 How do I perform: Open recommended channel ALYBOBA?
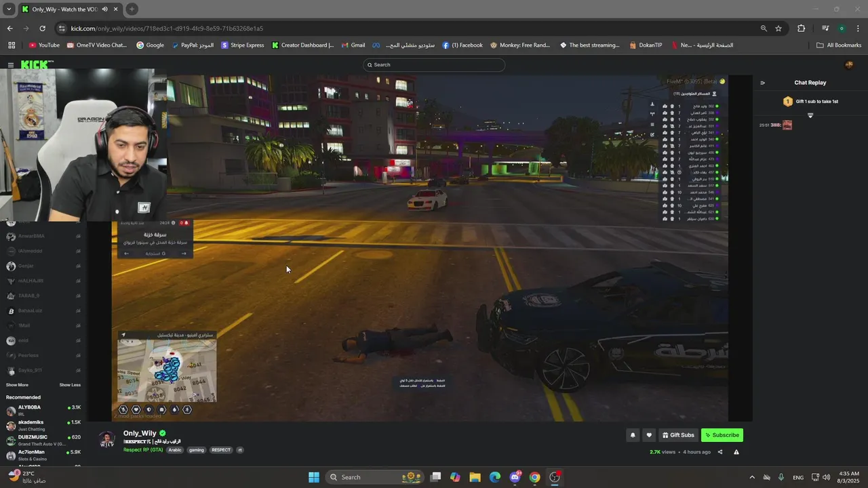click(43, 410)
